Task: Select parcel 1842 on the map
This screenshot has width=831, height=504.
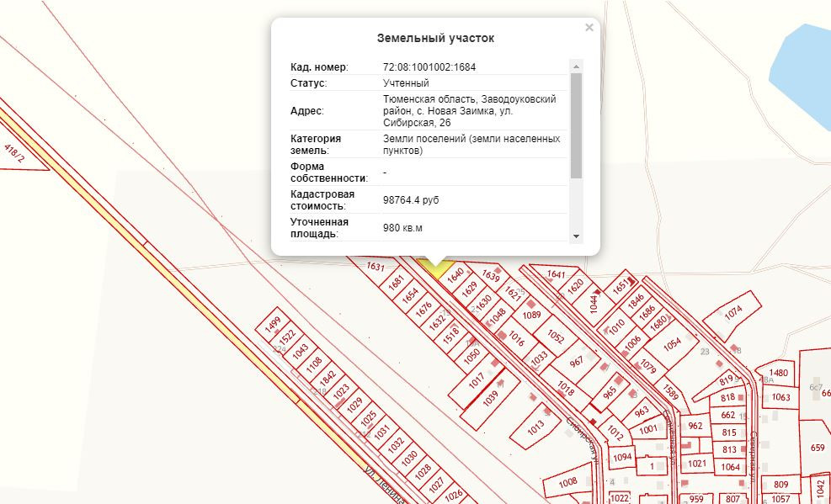Action: [328, 377]
